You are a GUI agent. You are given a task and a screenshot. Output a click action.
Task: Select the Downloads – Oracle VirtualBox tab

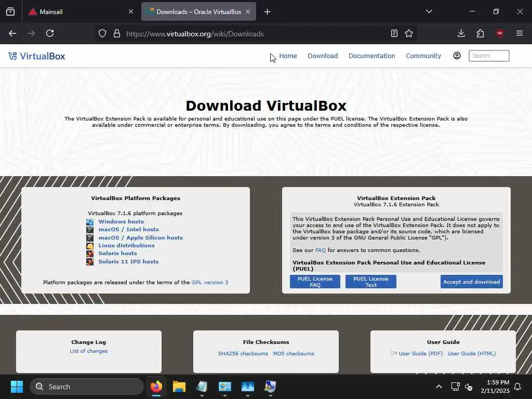click(199, 11)
